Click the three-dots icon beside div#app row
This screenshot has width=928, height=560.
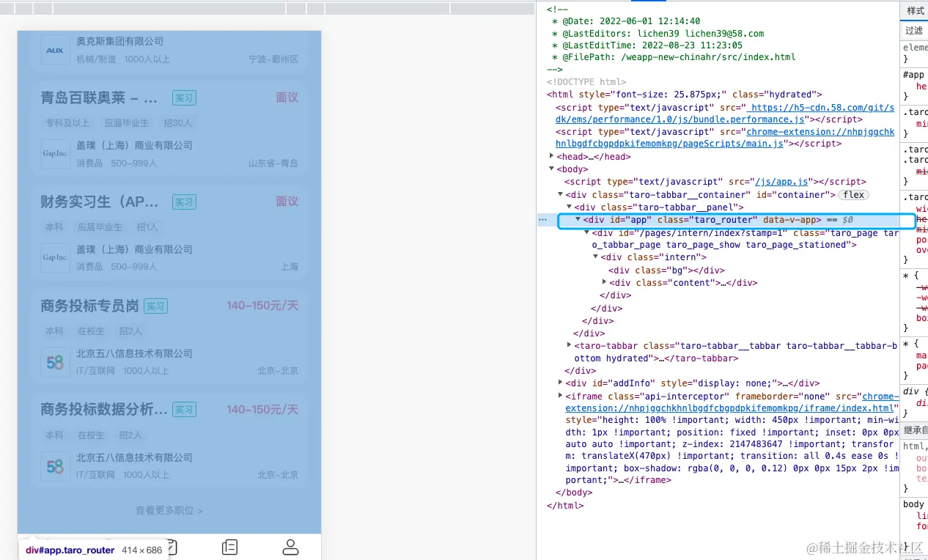tap(542, 220)
